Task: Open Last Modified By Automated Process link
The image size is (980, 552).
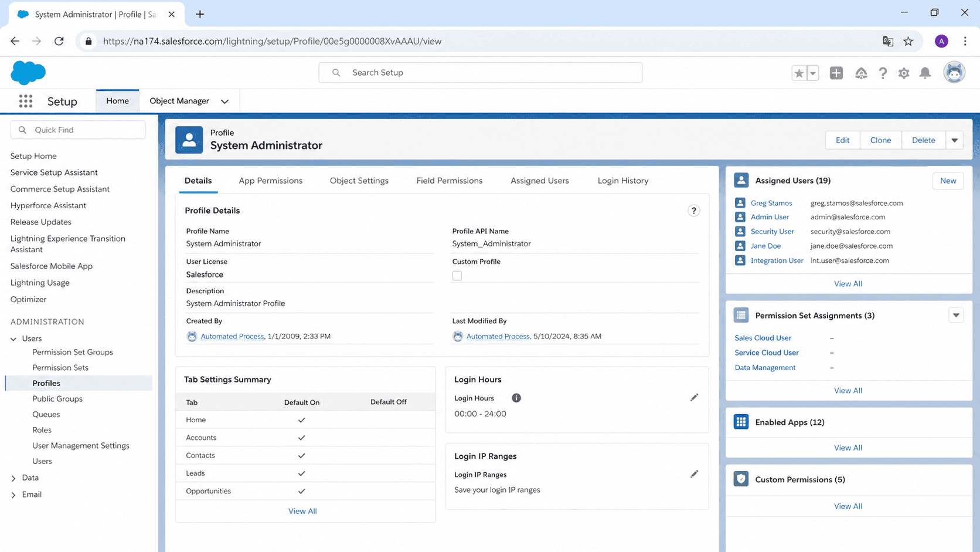Action: (498, 336)
